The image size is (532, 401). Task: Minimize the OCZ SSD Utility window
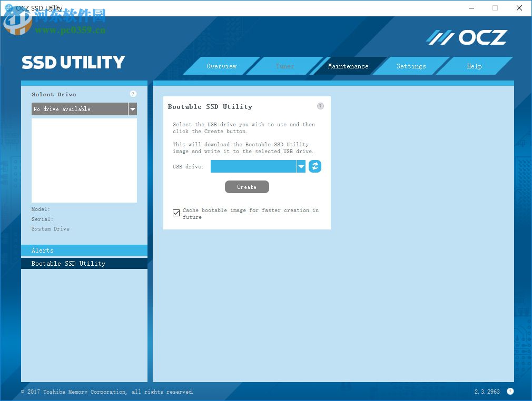pos(471,8)
